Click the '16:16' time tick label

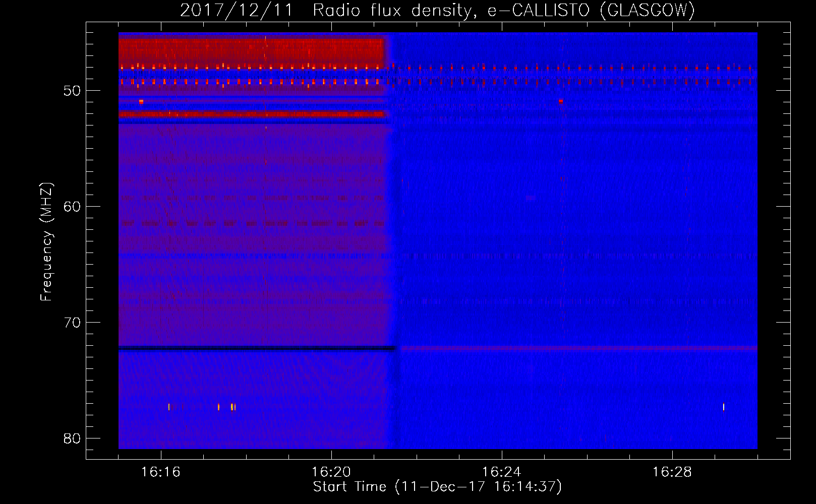coord(161,472)
